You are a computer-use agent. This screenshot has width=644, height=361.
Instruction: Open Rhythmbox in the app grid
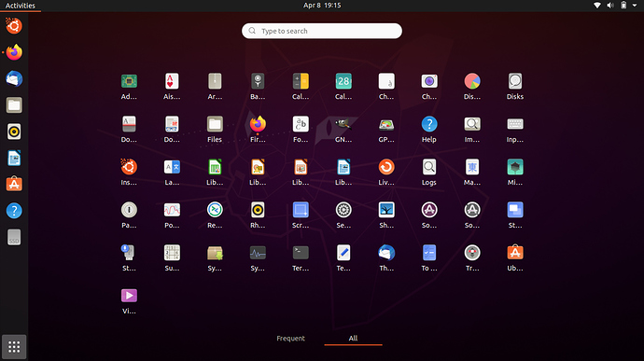(x=258, y=210)
